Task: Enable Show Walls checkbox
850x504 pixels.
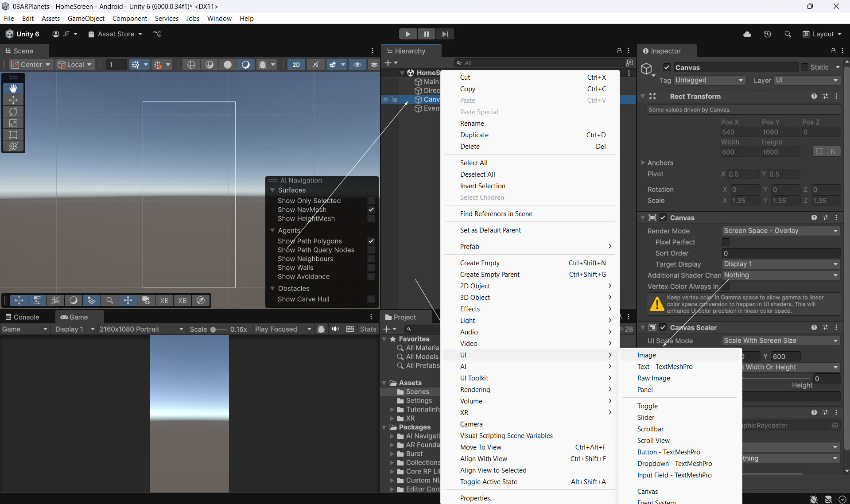Action: click(371, 268)
